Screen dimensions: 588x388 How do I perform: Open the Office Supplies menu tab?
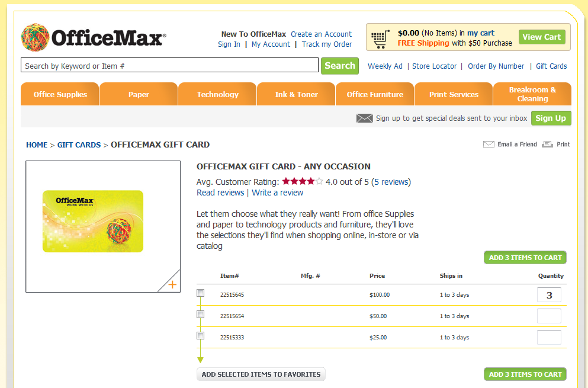[x=60, y=94]
